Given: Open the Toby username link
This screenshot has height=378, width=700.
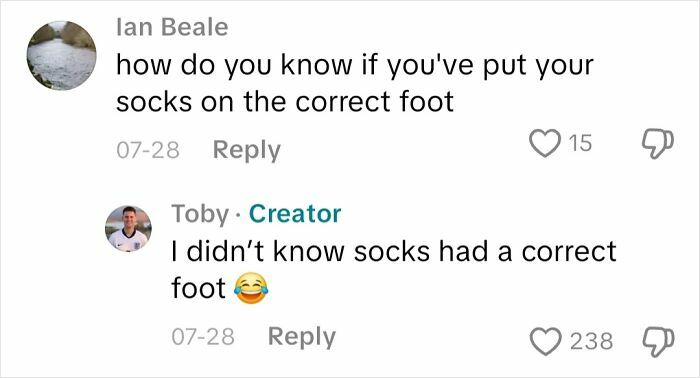Looking at the screenshot, I should 200,214.
